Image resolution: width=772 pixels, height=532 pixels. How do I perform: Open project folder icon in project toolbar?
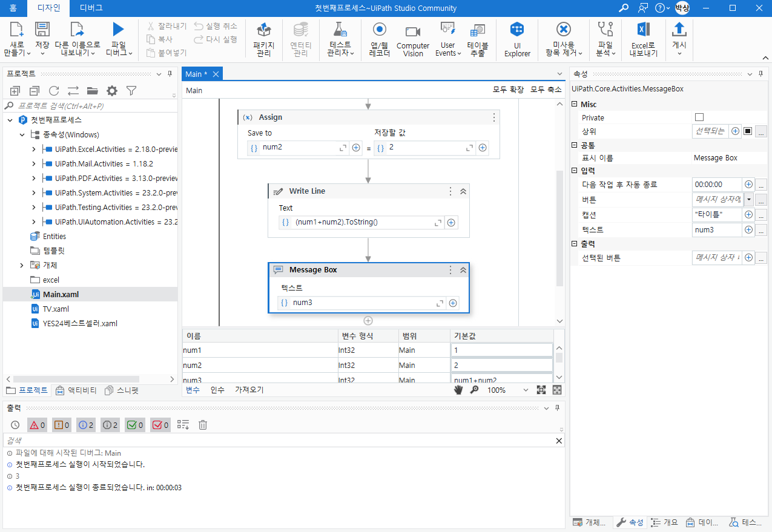[x=93, y=91]
